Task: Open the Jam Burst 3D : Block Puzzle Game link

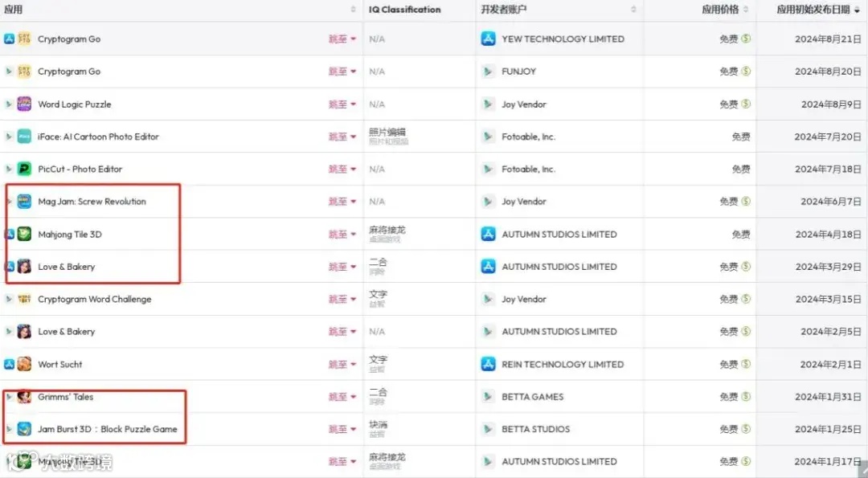Action: coord(108,429)
